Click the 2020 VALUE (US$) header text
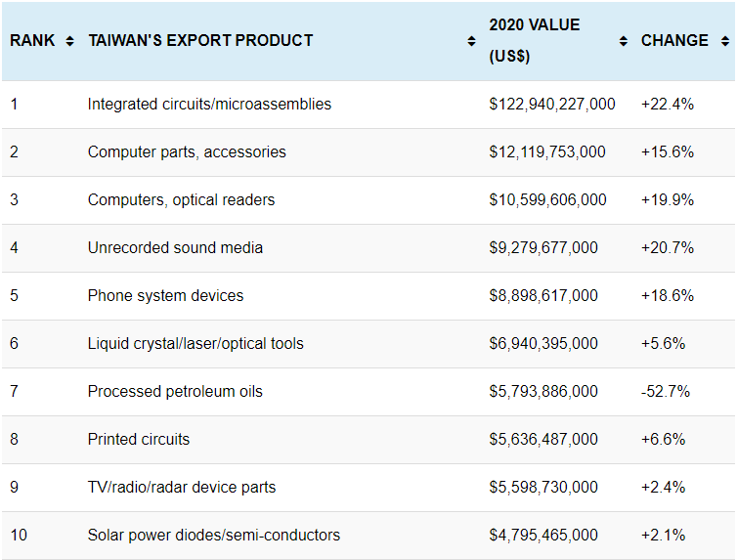737x560 pixels. 535,40
